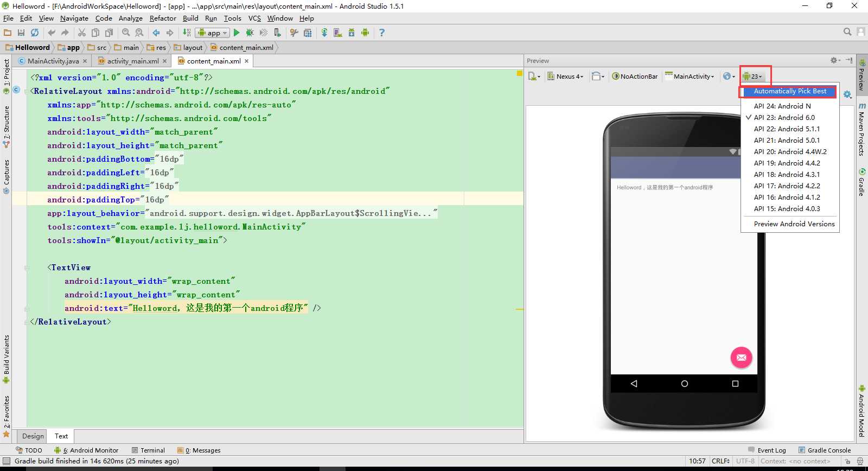Click the Copy icon in toolbar
The height and width of the screenshot is (471, 868).
(x=95, y=33)
